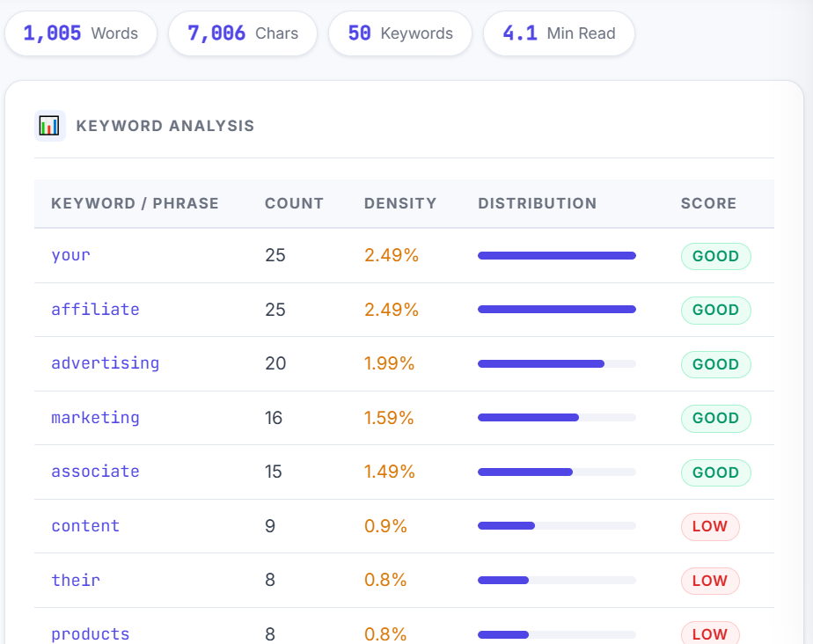Select the keyword "associate"
The height and width of the screenshot is (644, 813).
[95, 472]
